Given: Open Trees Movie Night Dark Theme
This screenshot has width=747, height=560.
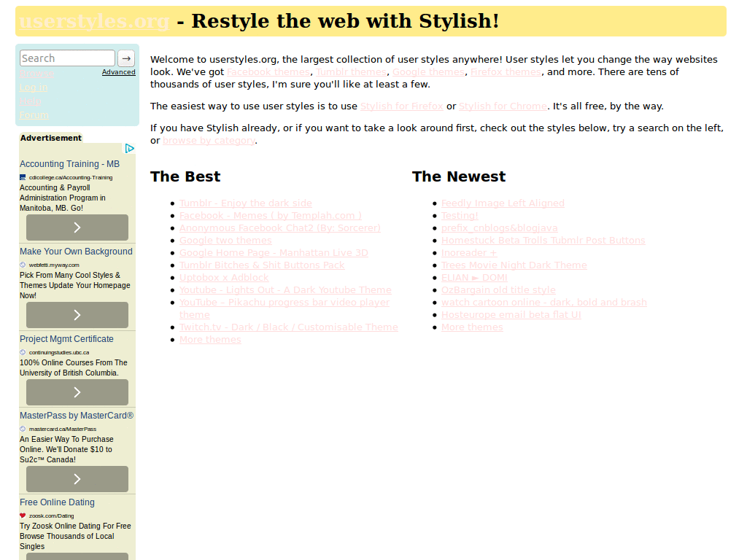Looking at the screenshot, I should (x=514, y=265).
